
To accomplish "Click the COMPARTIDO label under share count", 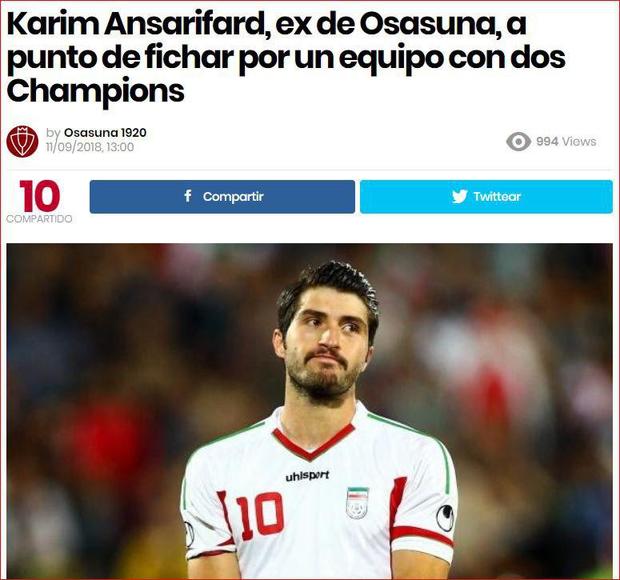I will click(x=39, y=219).
